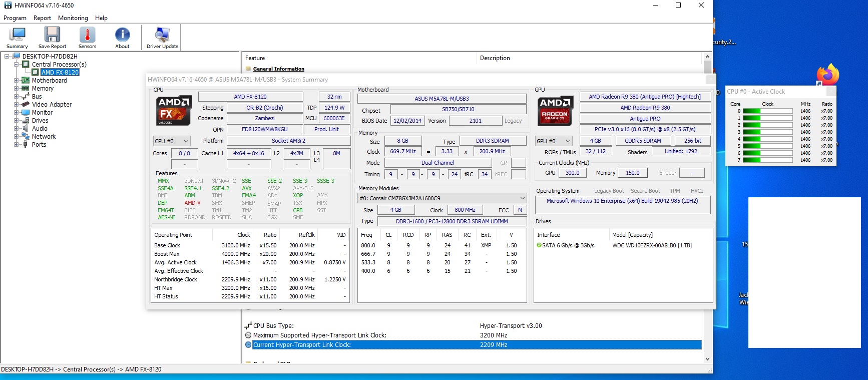Image resolution: width=868 pixels, height=380 pixels.
Task: Collapse the DESKTOP-H7DD82H root node
Action: [x=7, y=57]
